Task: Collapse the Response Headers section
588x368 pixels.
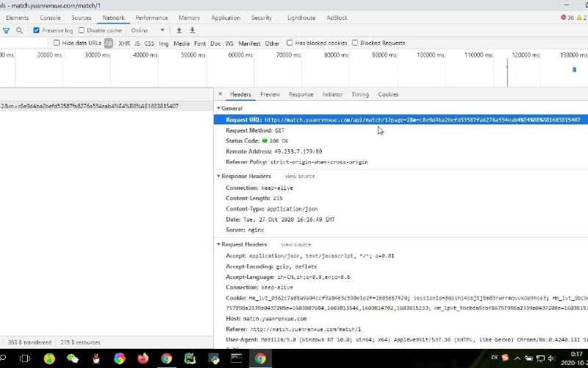Action: click(x=218, y=177)
